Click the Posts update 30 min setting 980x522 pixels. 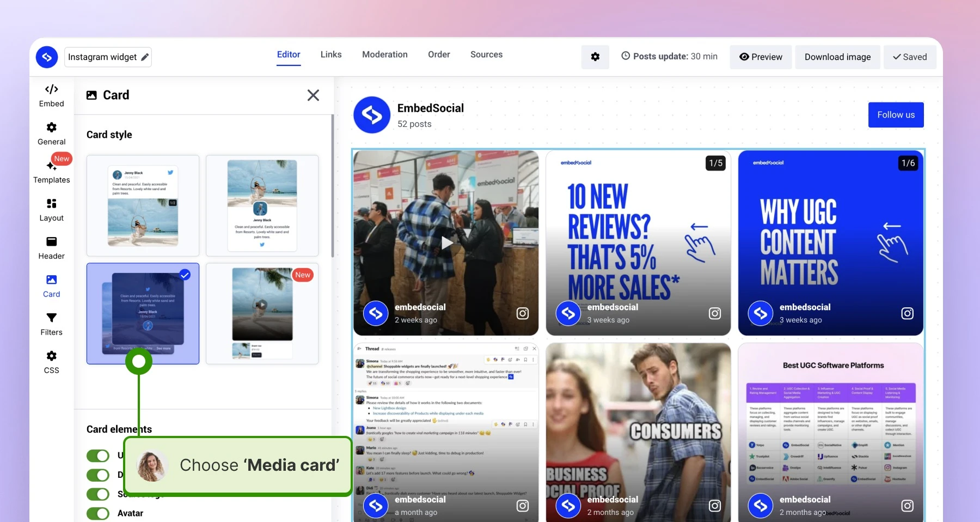coord(669,56)
